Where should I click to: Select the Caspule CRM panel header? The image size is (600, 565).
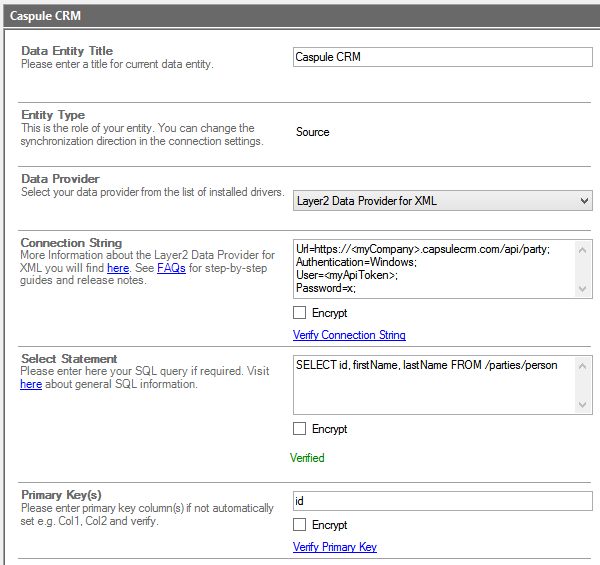pyautogui.click(x=46, y=17)
